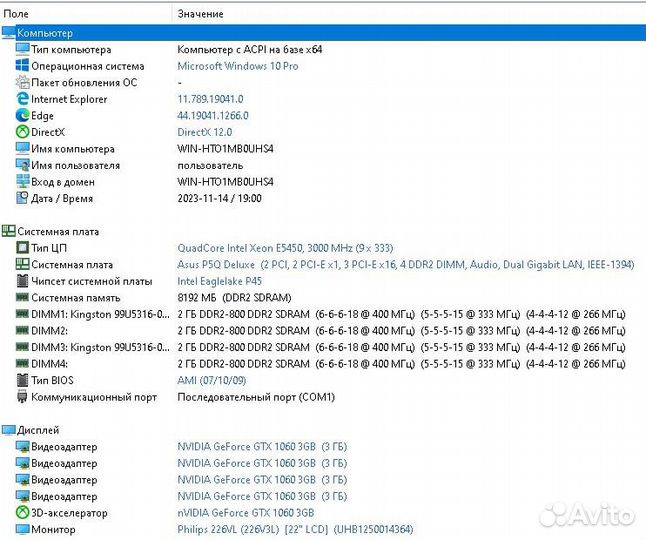Select the Компьютер с ACPI на базе x64 value
646x540 pixels.
pos(250,49)
